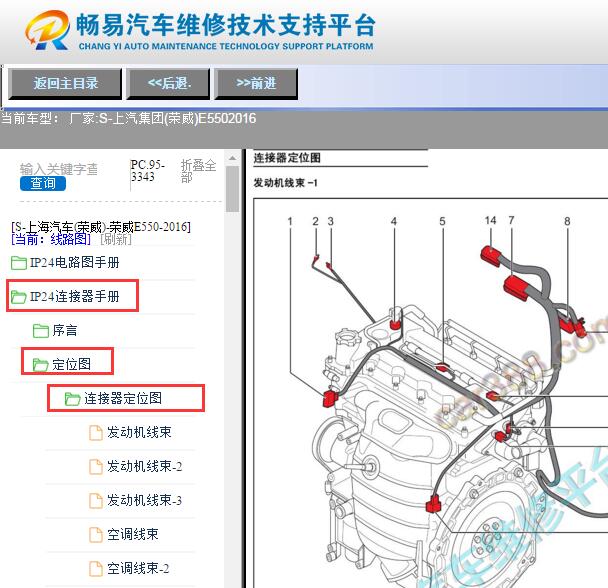The image size is (608, 588).
Task: Click the 返回主目录 button
Action: (x=65, y=84)
